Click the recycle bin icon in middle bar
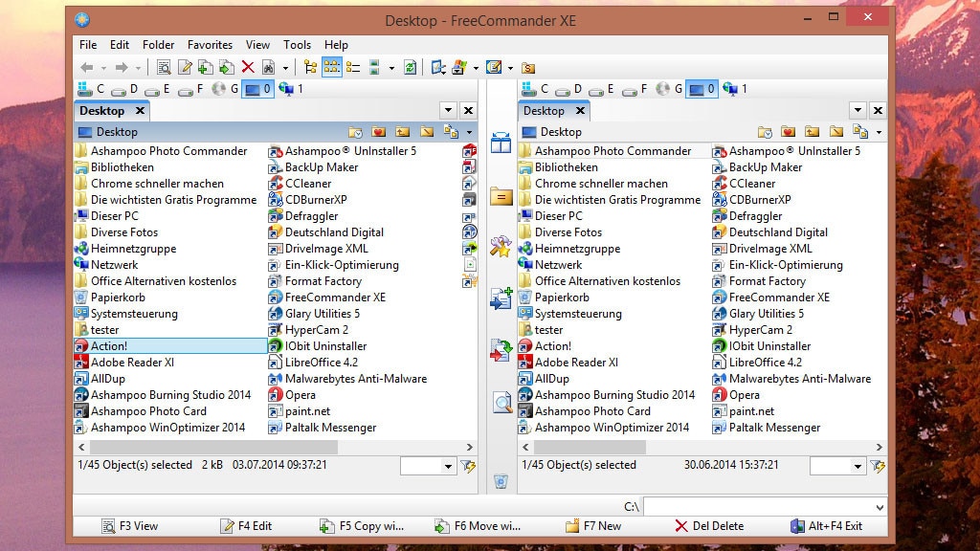Viewport: 980px width, 551px height. click(x=501, y=481)
